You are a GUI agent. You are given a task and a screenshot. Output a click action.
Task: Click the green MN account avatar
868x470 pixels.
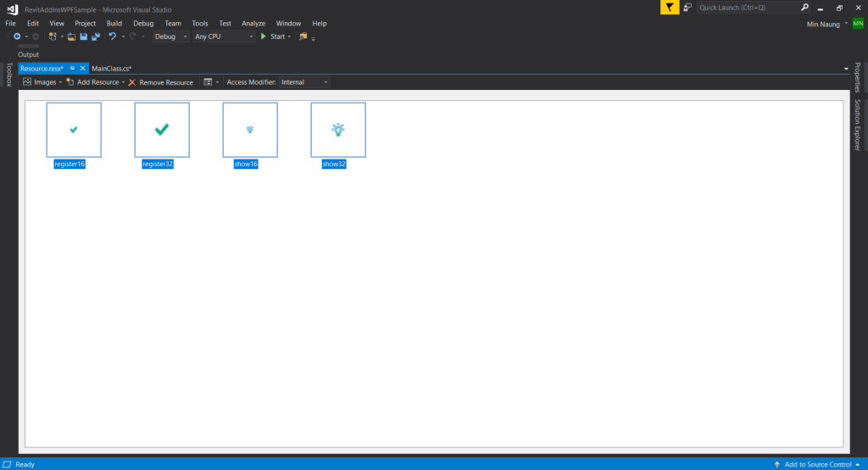pos(858,24)
